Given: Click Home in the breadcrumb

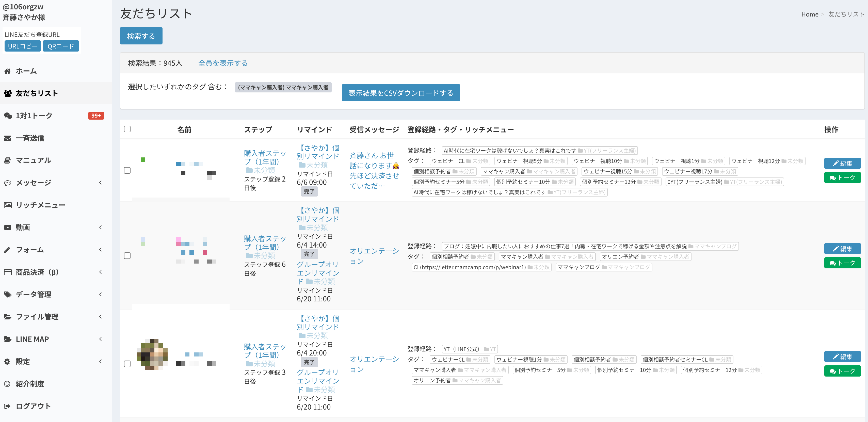Looking at the screenshot, I should (x=809, y=14).
